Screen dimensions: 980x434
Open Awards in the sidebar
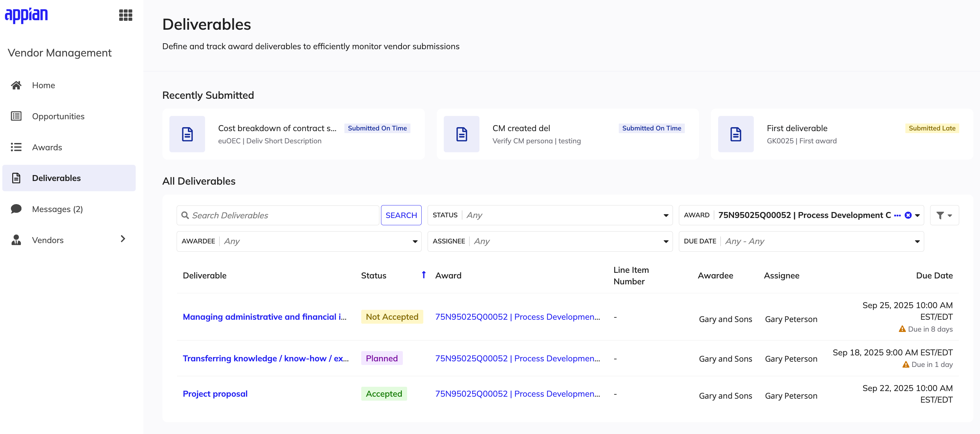[x=69, y=147]
